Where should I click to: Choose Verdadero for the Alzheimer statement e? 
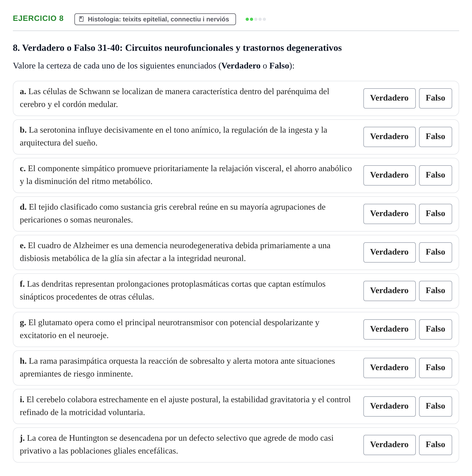(x=389, y=252)
